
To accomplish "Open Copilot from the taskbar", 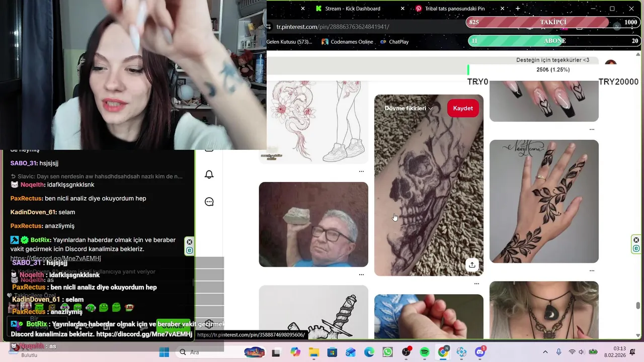I will coord(295,352).
